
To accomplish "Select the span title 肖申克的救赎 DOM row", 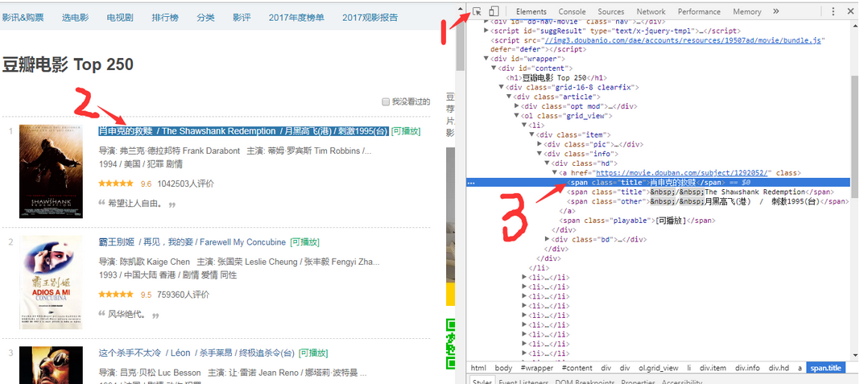I will pyautogui.click(x=658, y=183).
